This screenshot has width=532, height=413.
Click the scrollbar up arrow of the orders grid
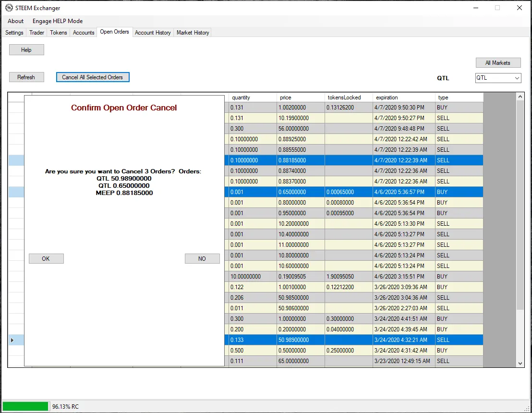(x=520, y=97)
